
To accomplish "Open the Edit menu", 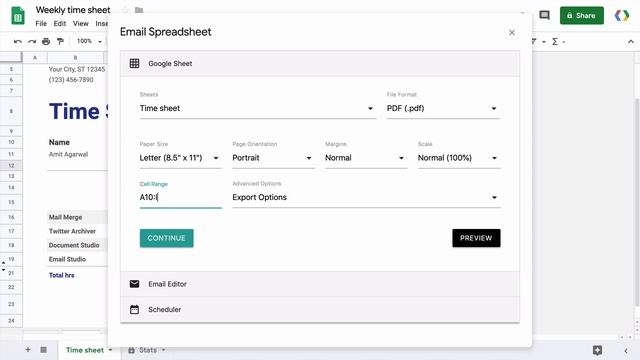I will (60, 24).
